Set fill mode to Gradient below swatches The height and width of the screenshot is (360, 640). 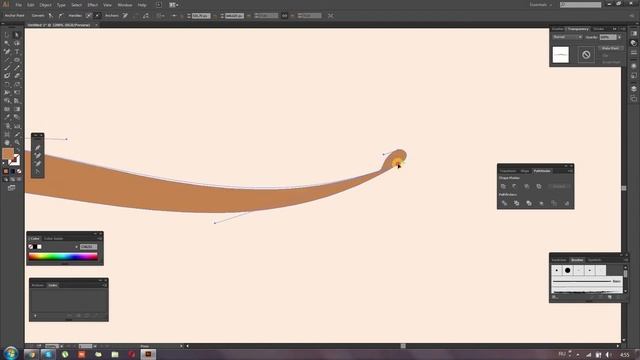click(x=12, y=171)
